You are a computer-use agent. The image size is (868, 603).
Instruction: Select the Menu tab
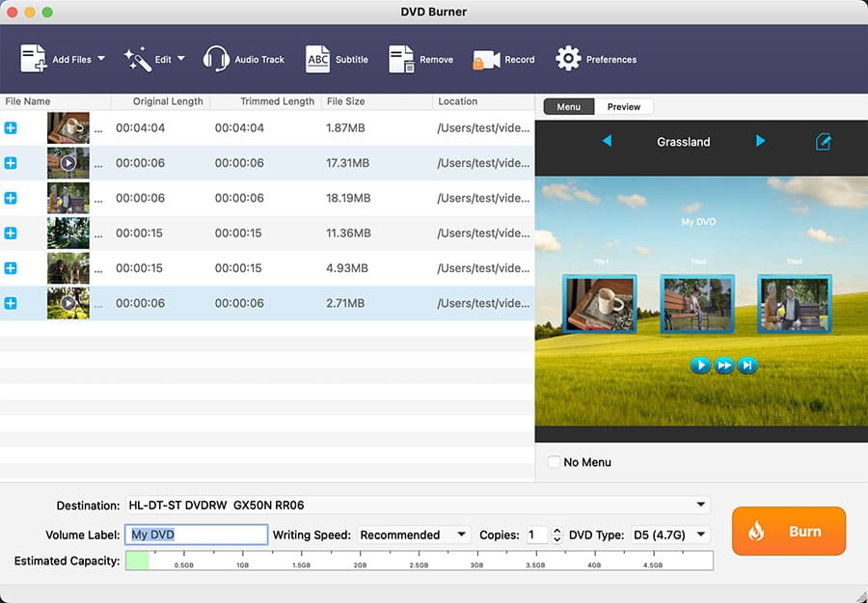(569, 106)
